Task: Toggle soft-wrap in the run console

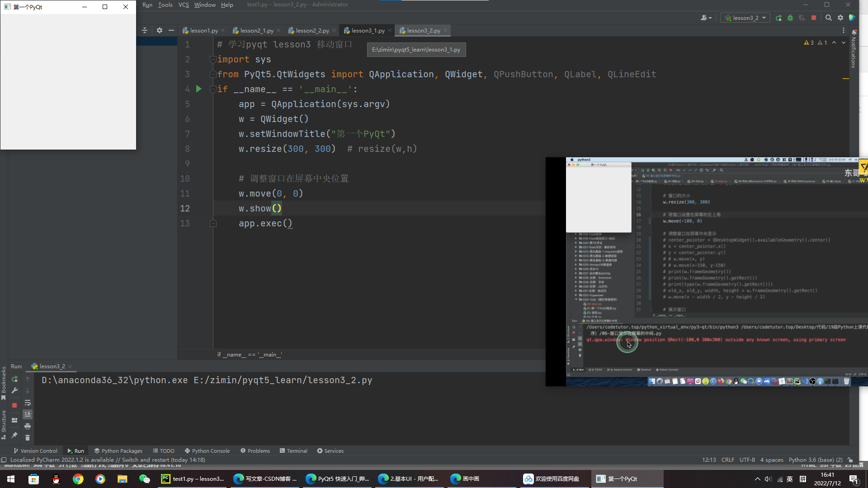Action: point(28,403)
